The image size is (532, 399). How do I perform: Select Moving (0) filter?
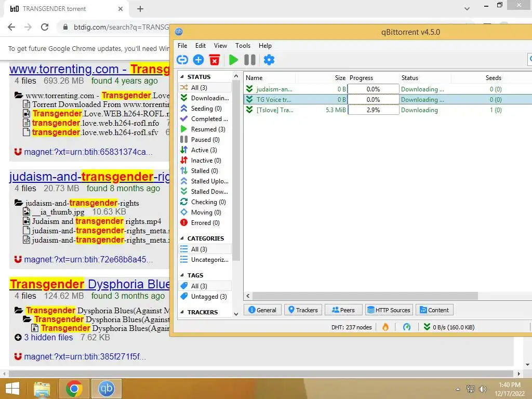[205, 212]
